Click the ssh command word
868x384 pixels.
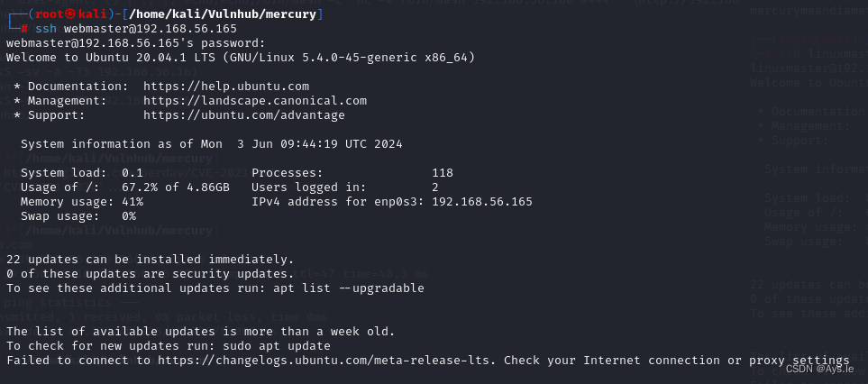46,29
